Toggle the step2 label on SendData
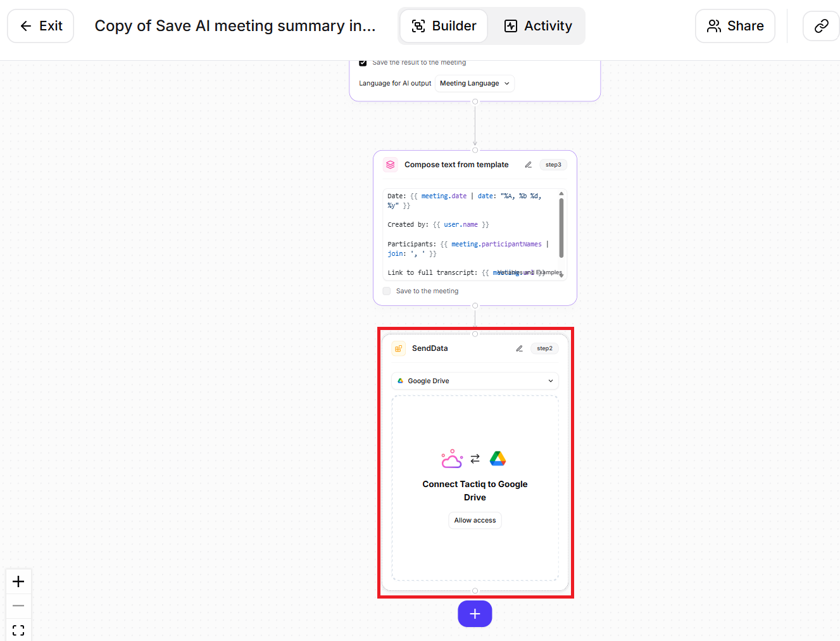Viewport: 840px width, 641px height. (x=544, y=348)
